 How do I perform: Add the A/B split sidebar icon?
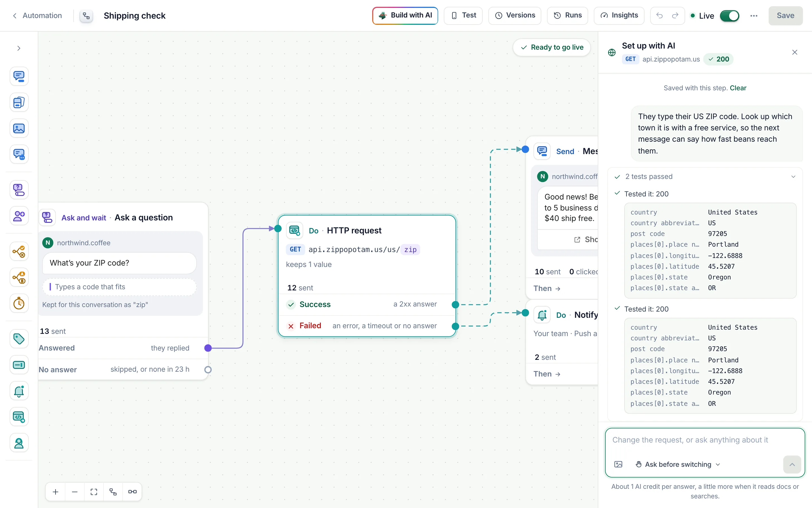click(x=19, y=277)
